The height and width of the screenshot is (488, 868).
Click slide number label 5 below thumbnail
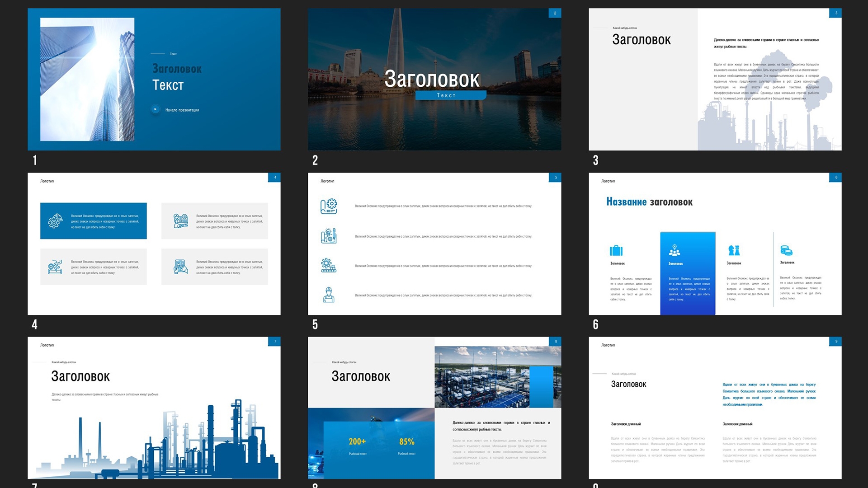coord(315,324)
